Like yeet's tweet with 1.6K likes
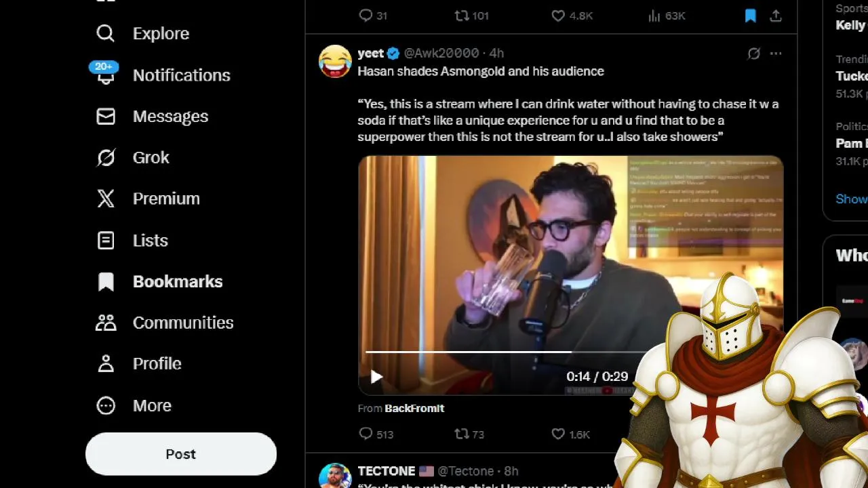The width and height of the screenshot is (868, 488). point(558,434)
